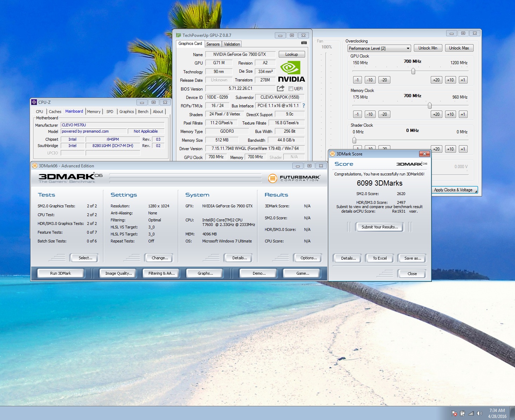Select the Graphics Card tab in GPU-Z
This screenshot has width=515, height=420.
coord(190,44)
